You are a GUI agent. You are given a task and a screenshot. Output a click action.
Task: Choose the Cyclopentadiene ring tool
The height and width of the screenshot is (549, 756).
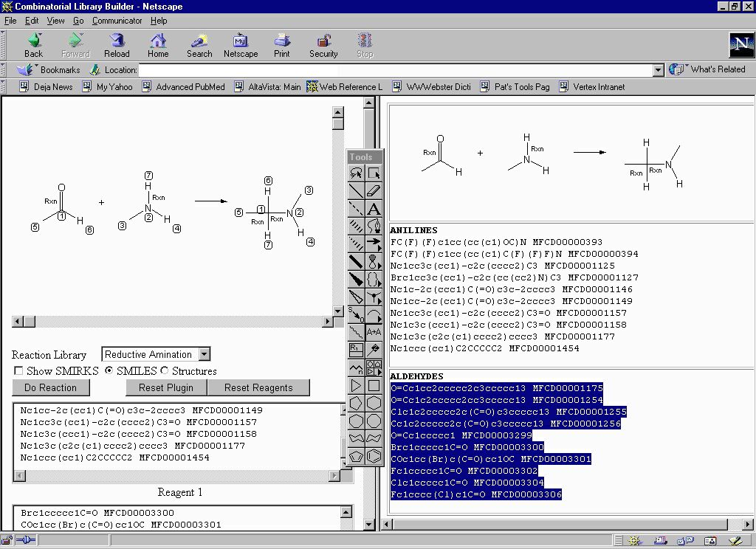tap(356, 457)
